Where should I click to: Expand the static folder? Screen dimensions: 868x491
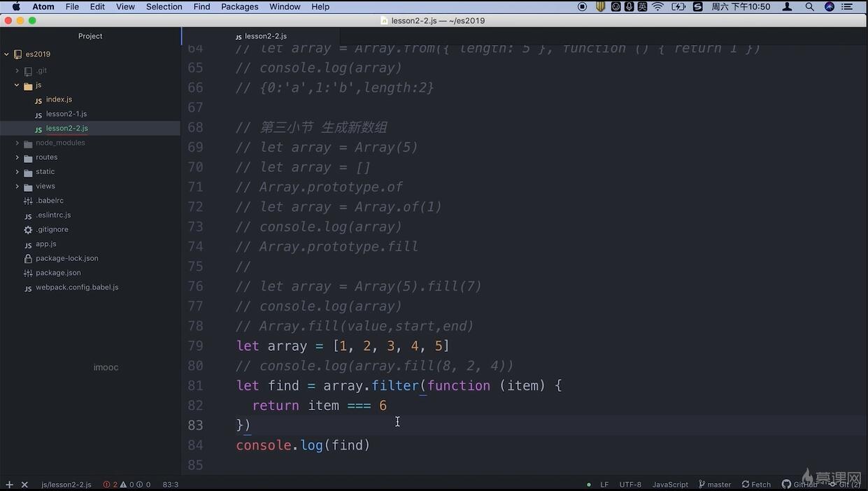pyautogui.click(x=17, y=172)
